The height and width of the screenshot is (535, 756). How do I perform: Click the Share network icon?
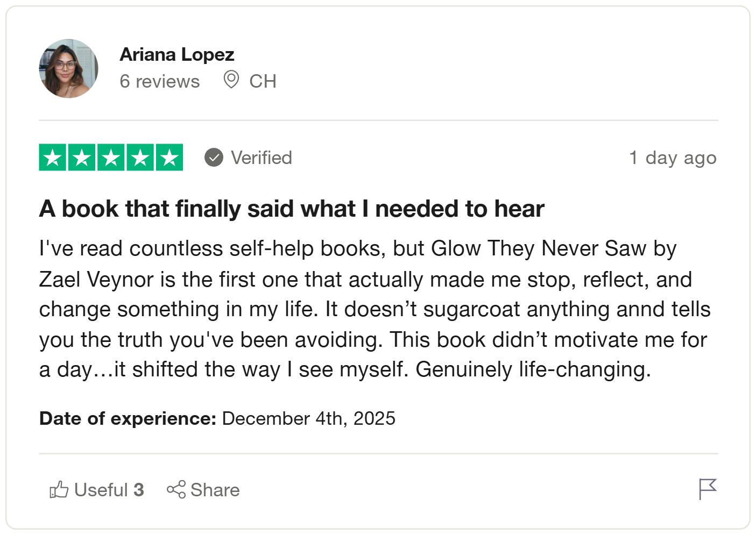[176, 490]
